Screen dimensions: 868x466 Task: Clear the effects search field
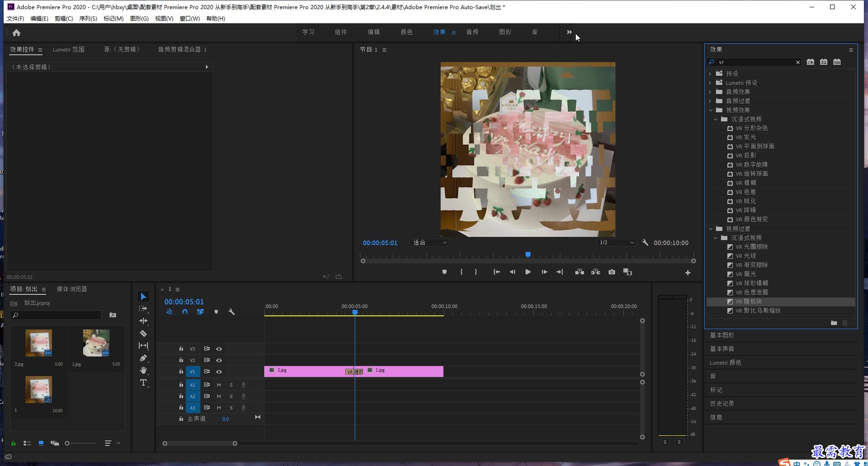tap(798, 63)
